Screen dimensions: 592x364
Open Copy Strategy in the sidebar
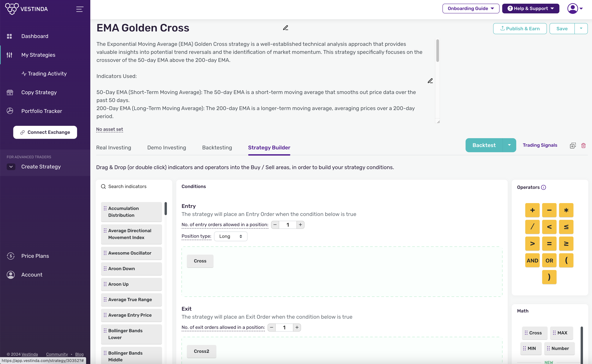point(39,93)
